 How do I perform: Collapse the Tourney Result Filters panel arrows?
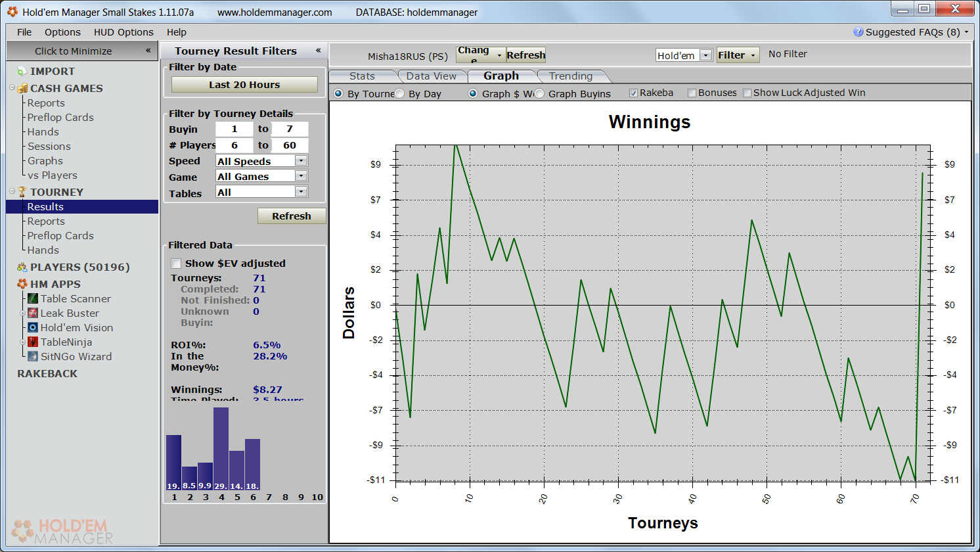click(x=318, y=51)
